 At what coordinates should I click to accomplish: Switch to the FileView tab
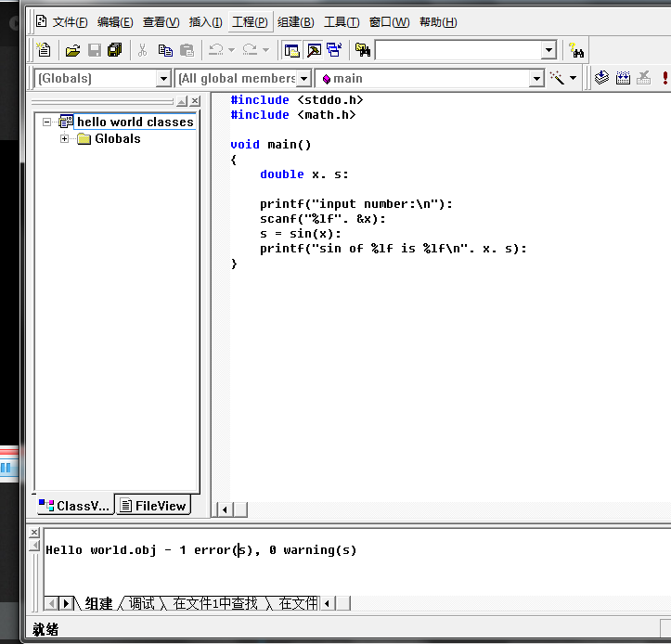click(x=153, y=506)
